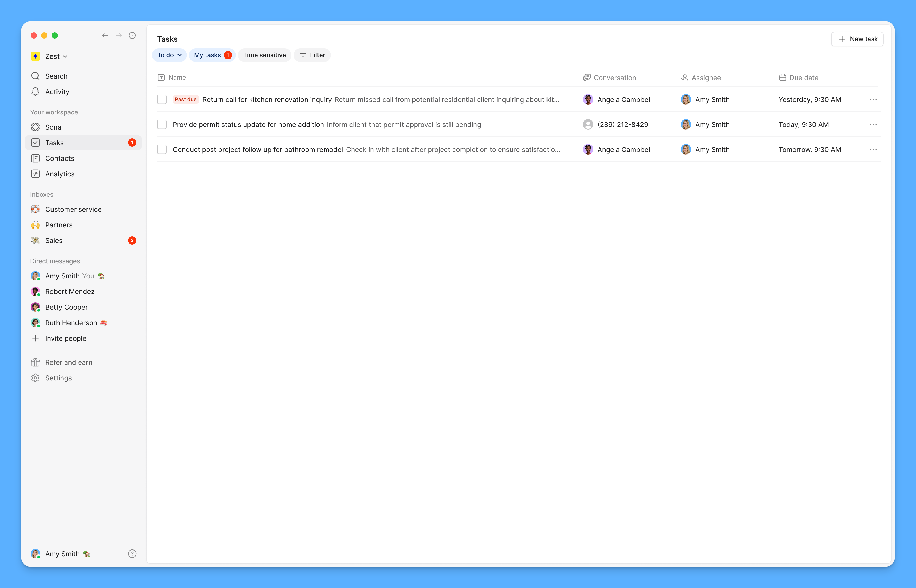The image size is (916, 588).
Task: Click the Zest lightning logo icon
Action: (35, 56)
